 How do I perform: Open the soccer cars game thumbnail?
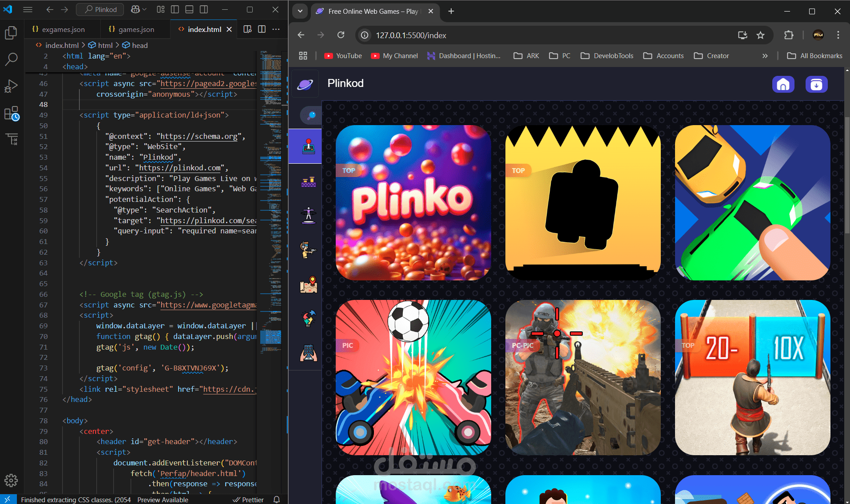413,377
